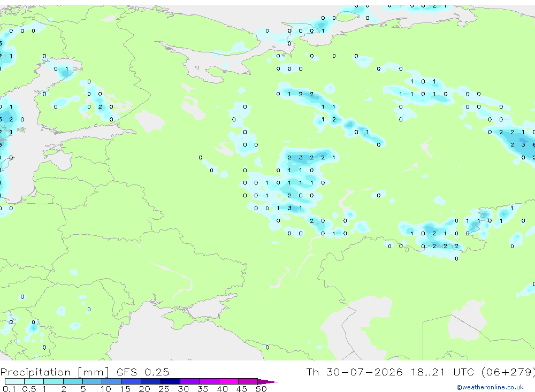
Task: Pick the 1–2 mm legend color swatch
Action: point(53,381)
